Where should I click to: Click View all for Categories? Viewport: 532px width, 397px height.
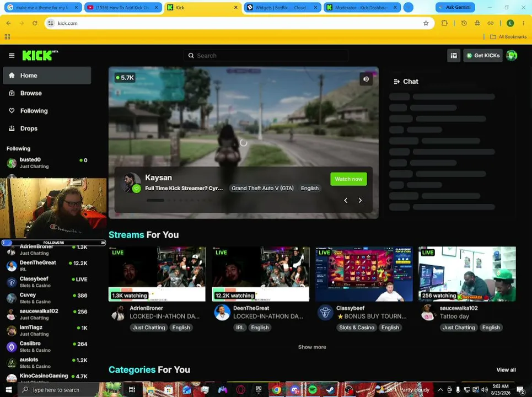[x=506, y=370]
